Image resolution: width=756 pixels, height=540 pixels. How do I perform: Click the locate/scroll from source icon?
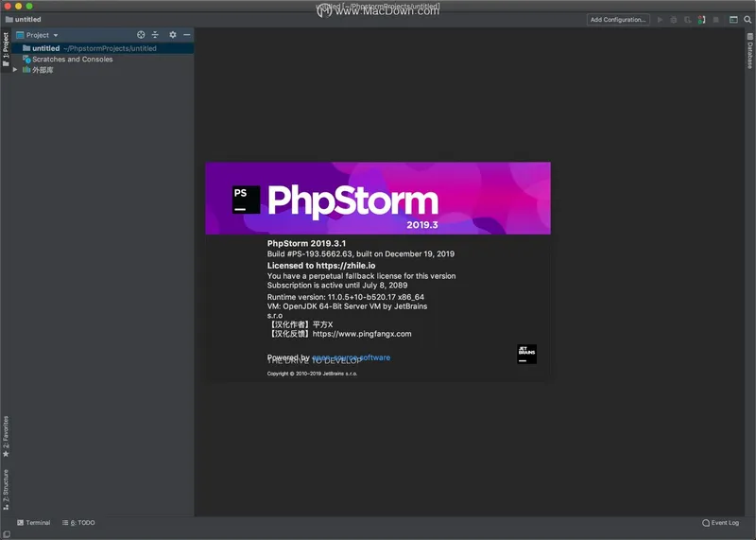[x=141, y=35]
